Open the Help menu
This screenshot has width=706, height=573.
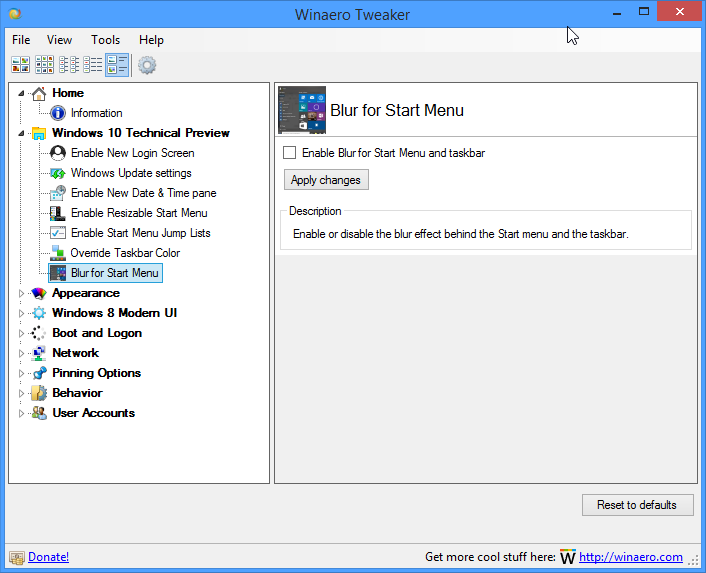pos(151,40)
